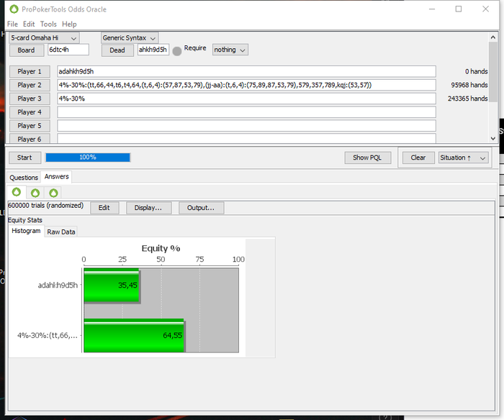The image size is (504, 420).
Task: Start the simulation with Start button
Action: click(24, 157)
